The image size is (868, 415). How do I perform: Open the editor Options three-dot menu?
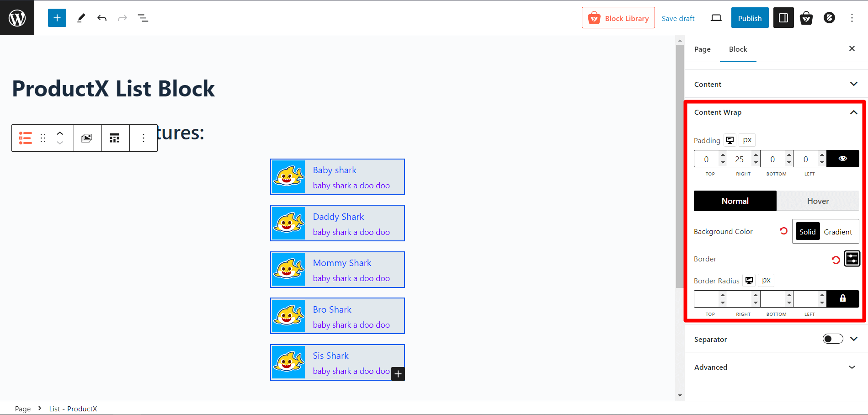click(852, 18)
